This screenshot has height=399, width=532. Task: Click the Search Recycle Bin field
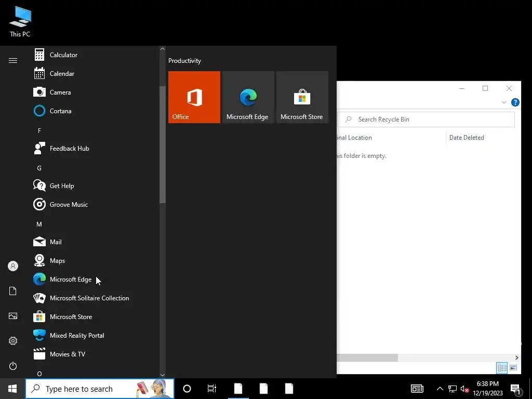(x=426, y=119)
